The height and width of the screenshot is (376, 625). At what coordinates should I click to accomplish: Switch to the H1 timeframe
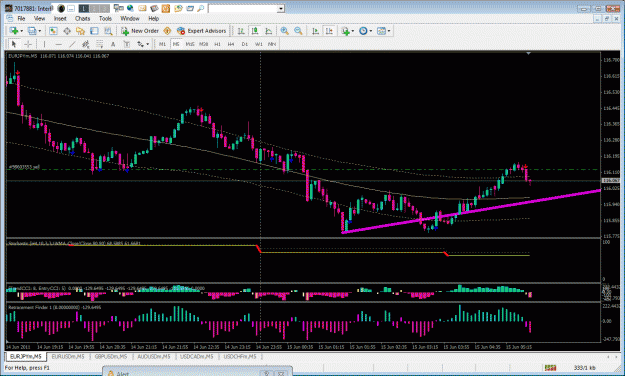click(217, 44)
